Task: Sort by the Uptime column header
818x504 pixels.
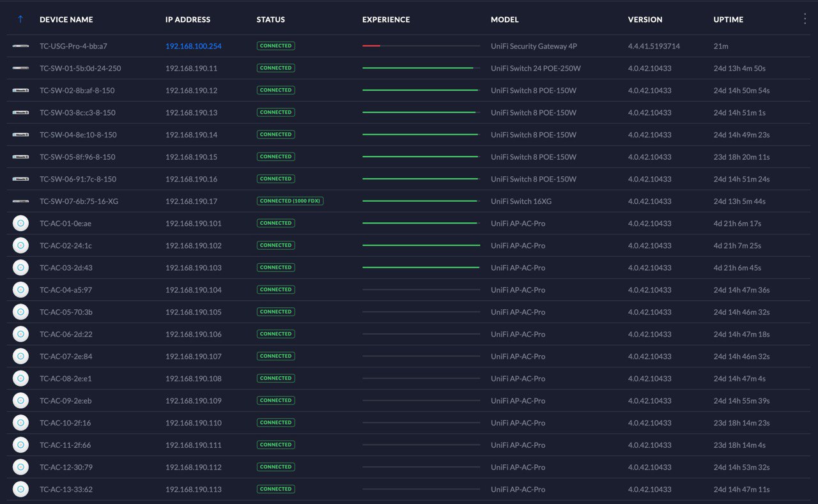Action: point(729,20)
